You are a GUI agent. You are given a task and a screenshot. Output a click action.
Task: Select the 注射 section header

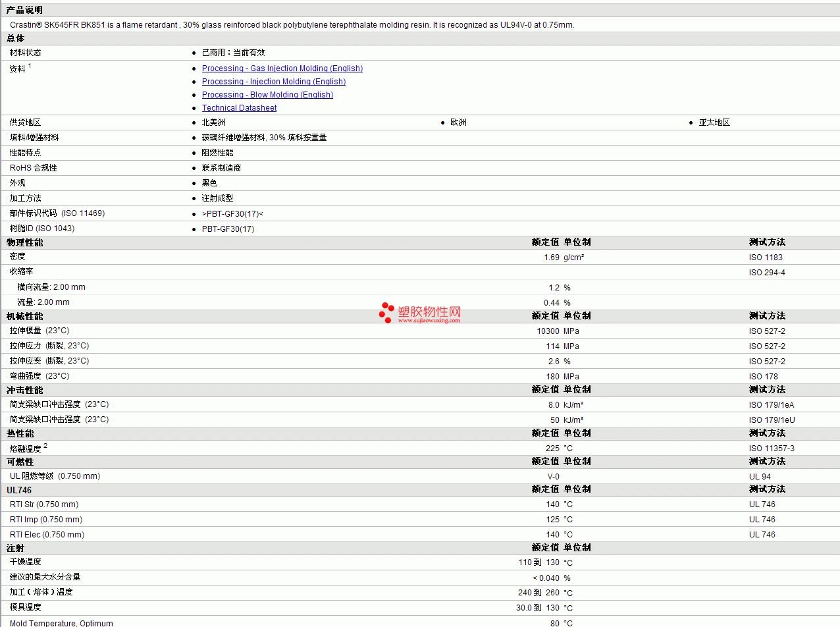tap(16, 548)
